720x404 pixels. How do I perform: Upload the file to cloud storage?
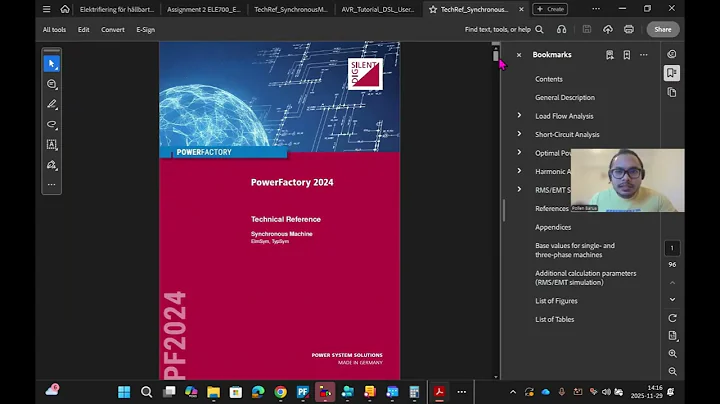(x=608, y=29)
